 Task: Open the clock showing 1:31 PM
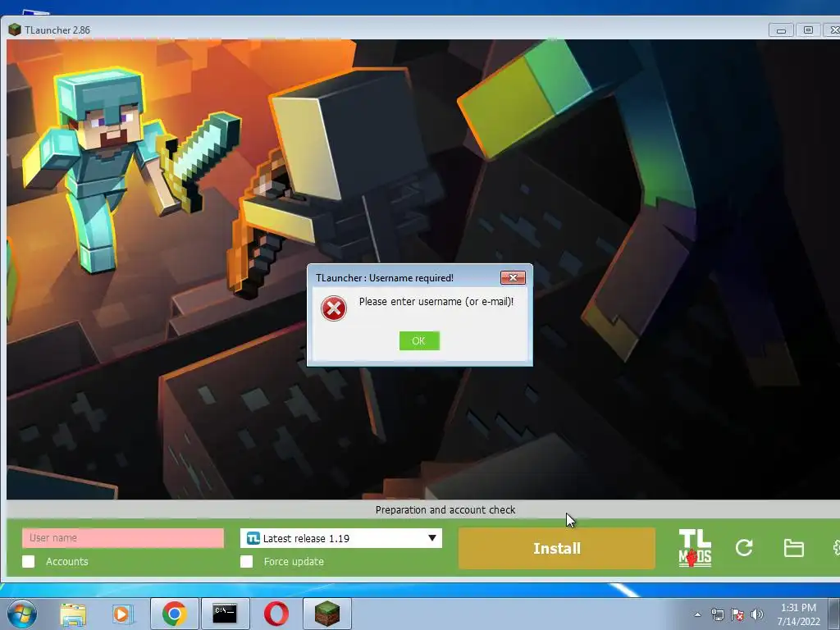click(798, 614)
